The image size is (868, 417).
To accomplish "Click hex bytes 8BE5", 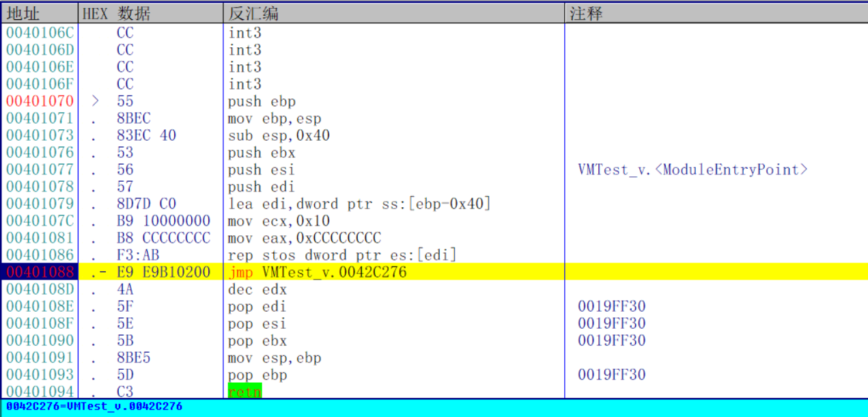I will click(134, 358).
